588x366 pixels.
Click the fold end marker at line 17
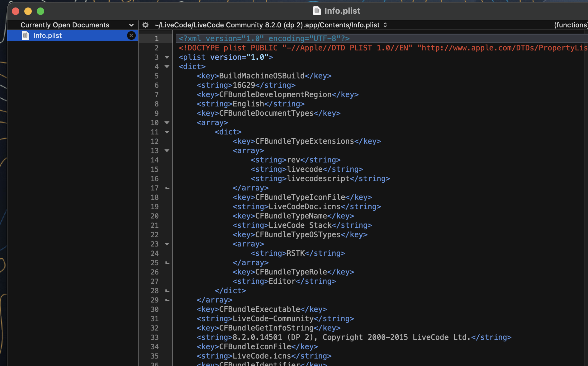[167, 188]
